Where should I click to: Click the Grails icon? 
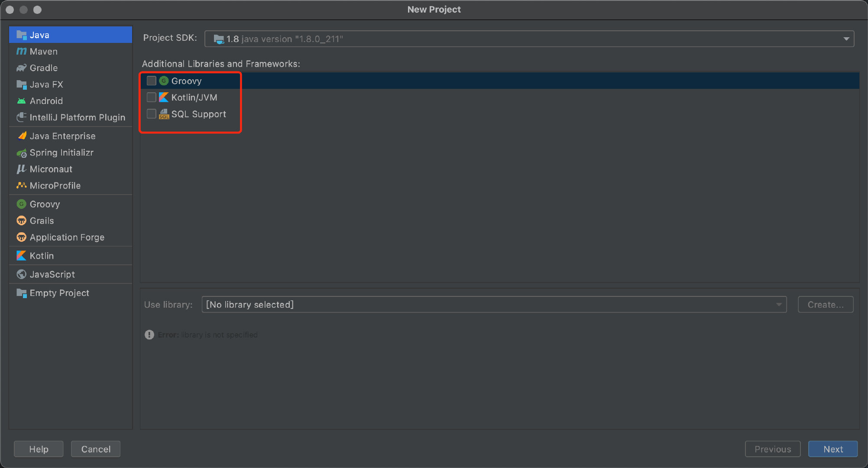(21, 221)
